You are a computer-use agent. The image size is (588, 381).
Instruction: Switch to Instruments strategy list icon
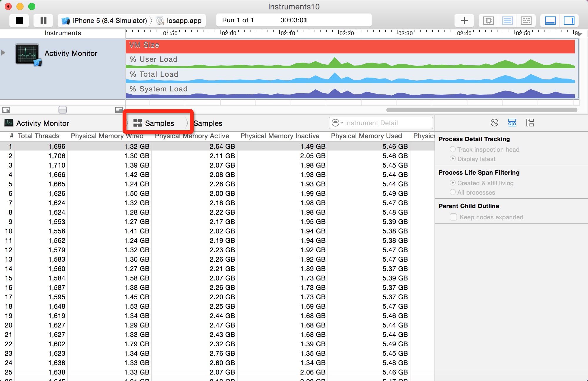point(507,21)
